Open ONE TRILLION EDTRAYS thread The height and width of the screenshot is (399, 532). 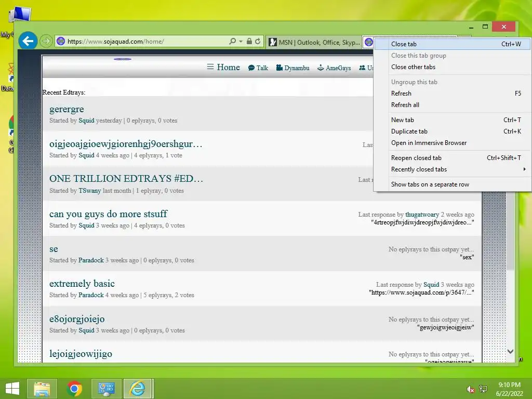click(x=126, y=179)
